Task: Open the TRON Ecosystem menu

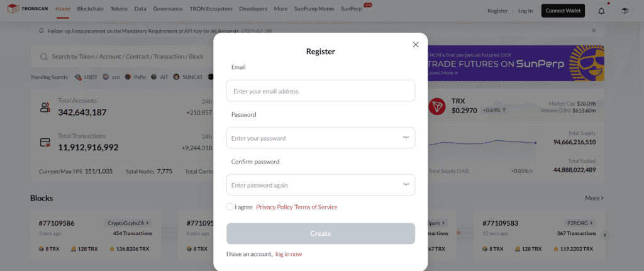Action: (x=210, y=9)
